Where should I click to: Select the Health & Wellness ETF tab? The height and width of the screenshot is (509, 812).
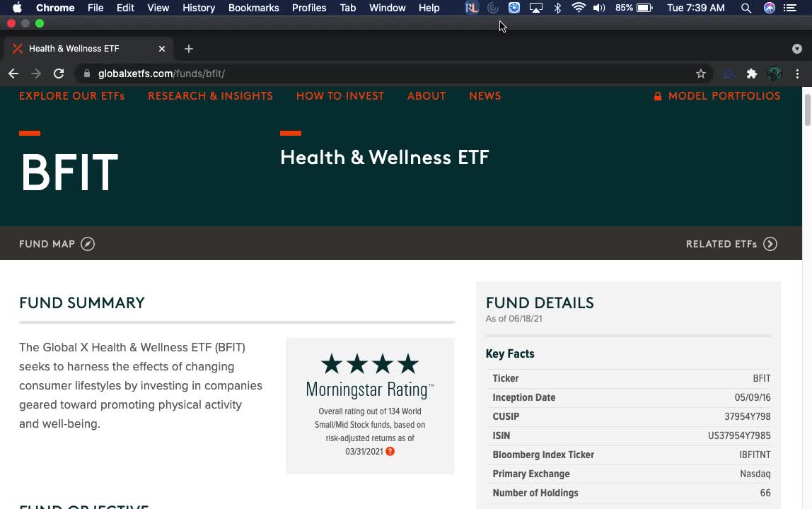[x=88, y=49]
